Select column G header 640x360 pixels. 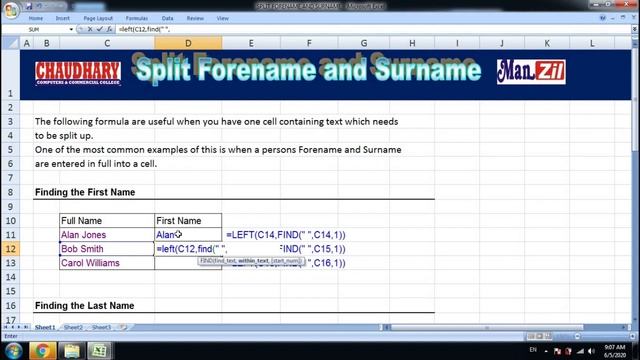click(x=364, y=43)
